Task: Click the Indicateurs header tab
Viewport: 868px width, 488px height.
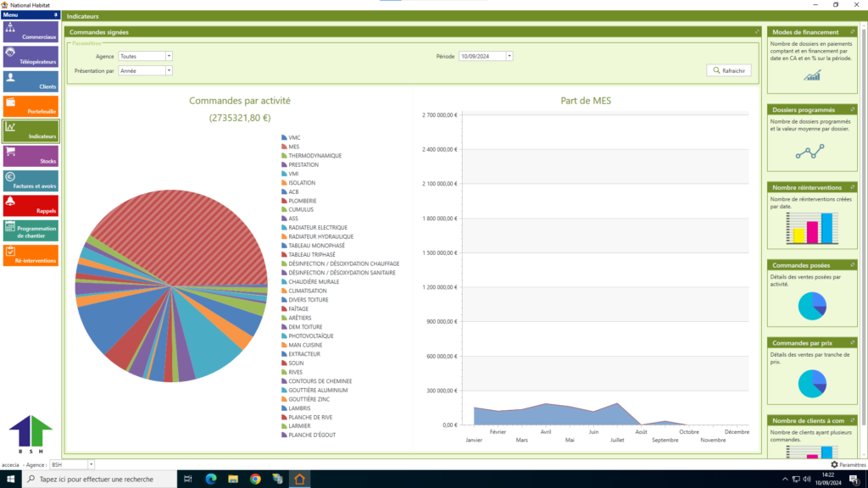Action: (82, 16)
